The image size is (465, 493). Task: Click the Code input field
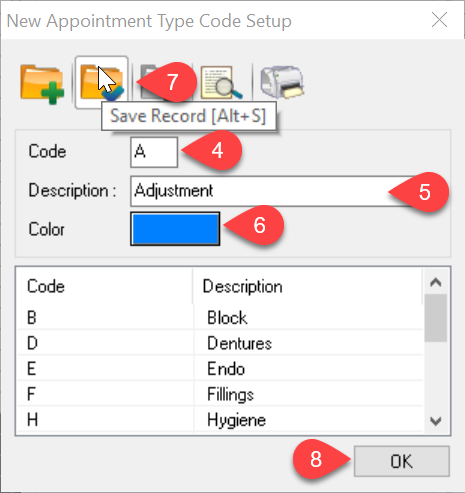154,152
